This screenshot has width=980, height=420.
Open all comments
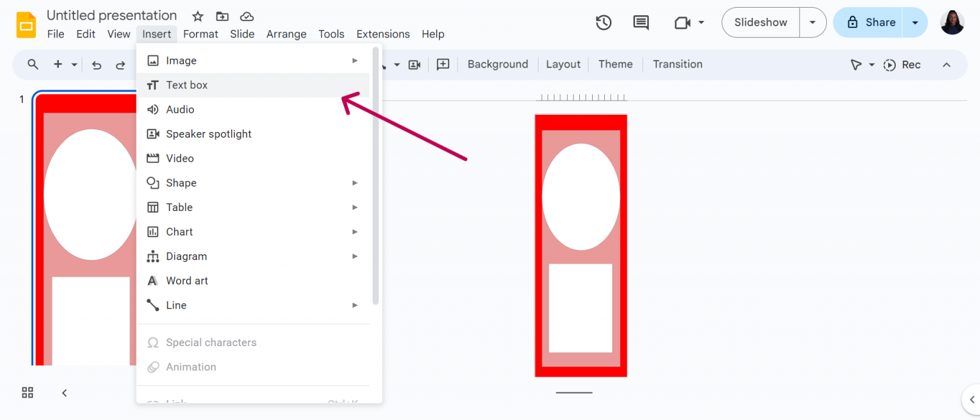(641, 22)
